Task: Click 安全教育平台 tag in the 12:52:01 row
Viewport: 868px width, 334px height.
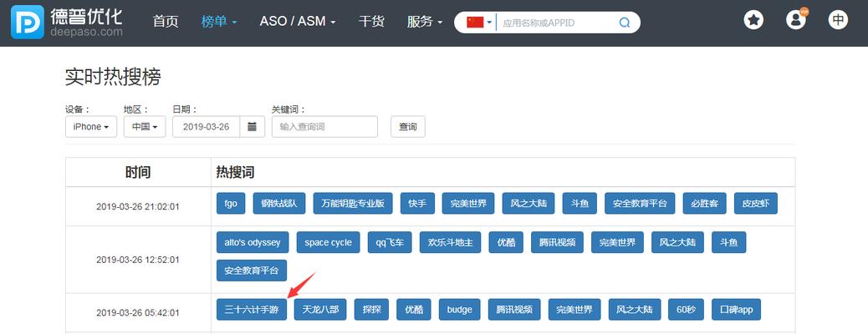Action: [x=252, y=271]
